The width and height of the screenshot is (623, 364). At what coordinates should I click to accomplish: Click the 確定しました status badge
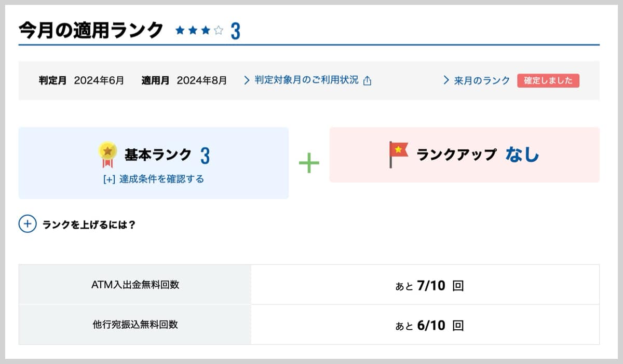point(549,80)
